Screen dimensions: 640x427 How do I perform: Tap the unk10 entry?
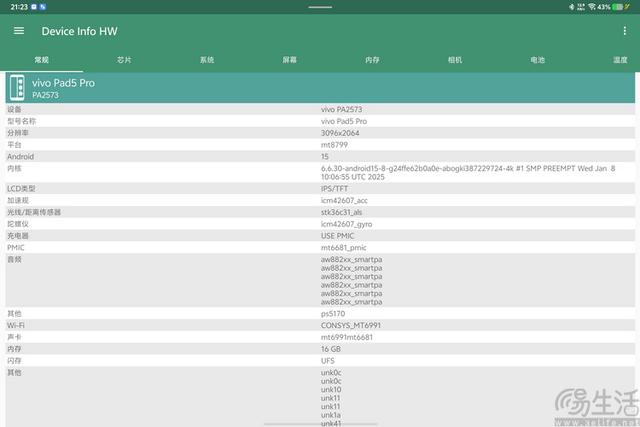[x=331, y=389]
